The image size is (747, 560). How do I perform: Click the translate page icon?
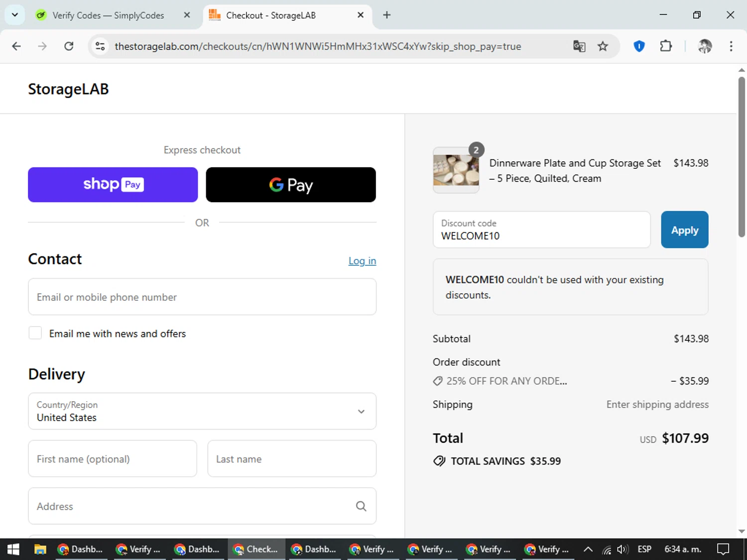point(579,46)
